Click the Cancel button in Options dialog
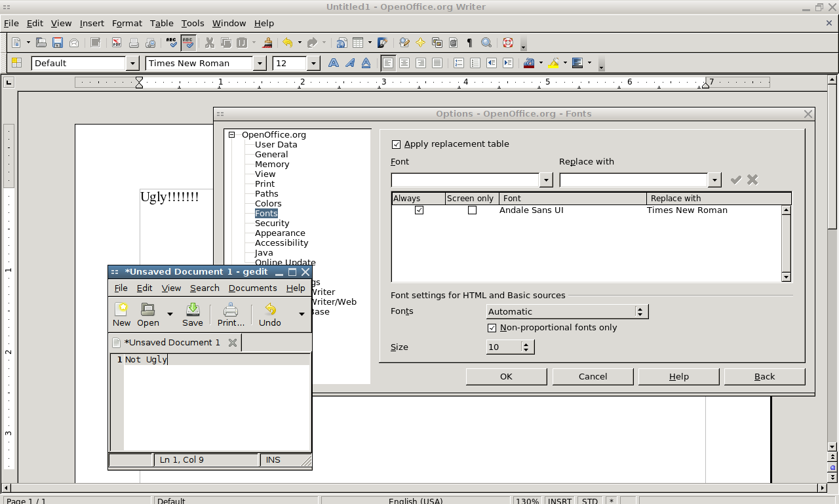 593,376
